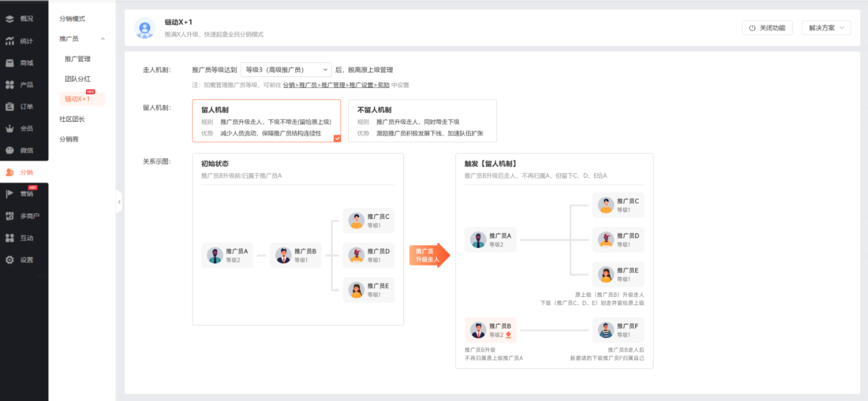Open the 推广管理 menu item
The image size is (868, 401).
tap(77, 59)
